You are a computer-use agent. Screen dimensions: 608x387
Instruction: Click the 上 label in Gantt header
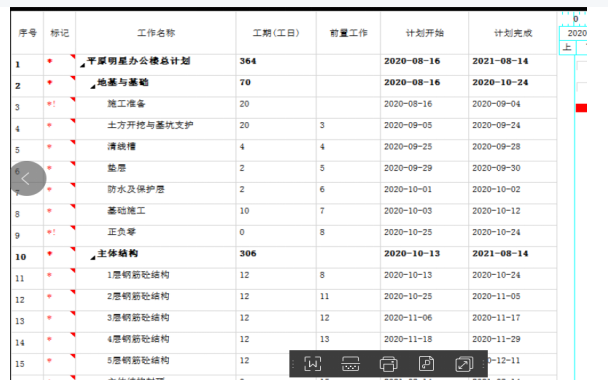coord(567,47)
